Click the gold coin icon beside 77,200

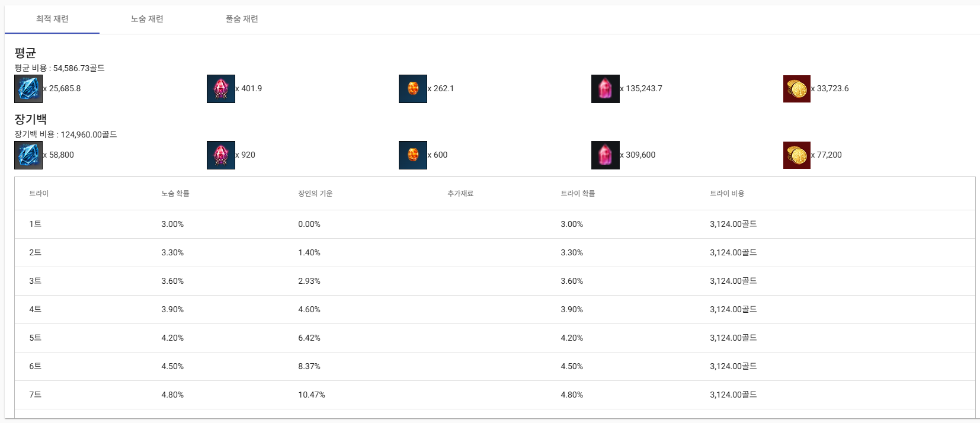click(x=797, y=155)
